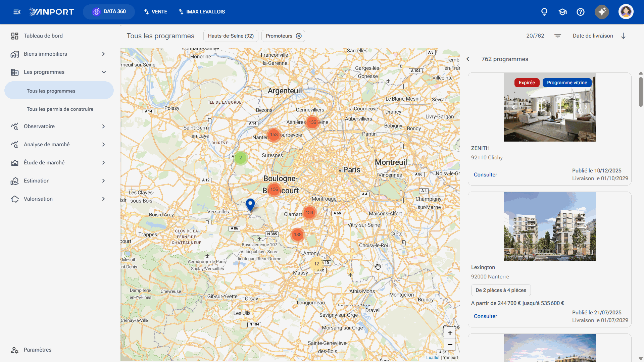Viewport: 644px width, 362px height.
Task: Open the graduation cap training icon
Action: 562,12
